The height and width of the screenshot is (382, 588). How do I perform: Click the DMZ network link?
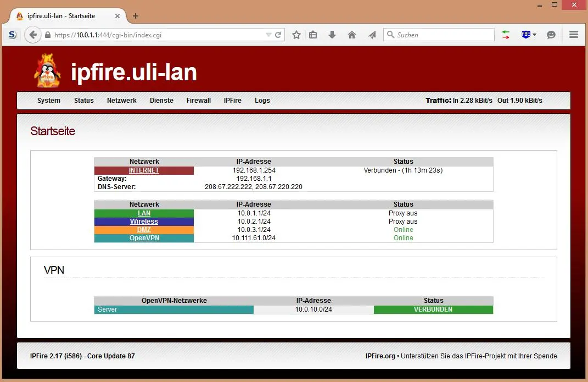[x=144, y=230]
